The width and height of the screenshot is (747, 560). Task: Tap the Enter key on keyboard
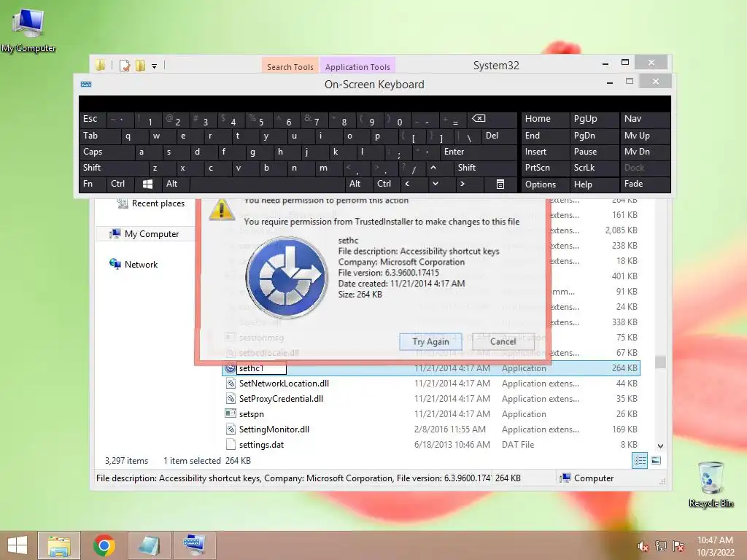coord(479,152)
